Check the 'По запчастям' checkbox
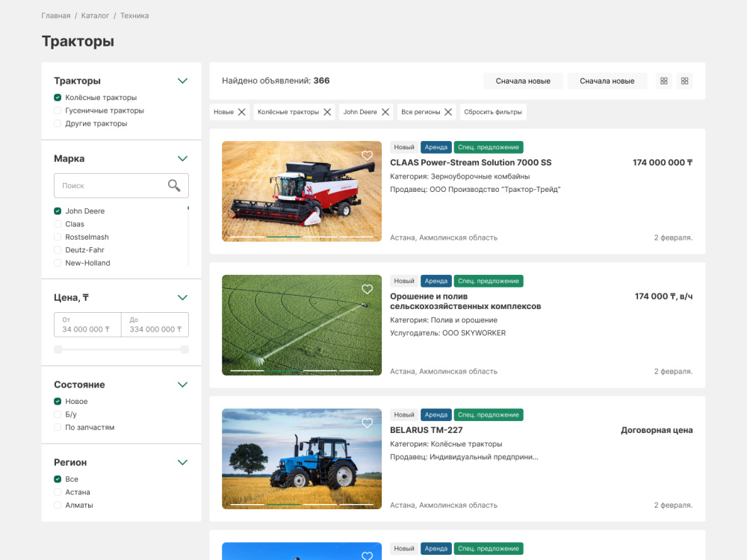 point(58,427)
